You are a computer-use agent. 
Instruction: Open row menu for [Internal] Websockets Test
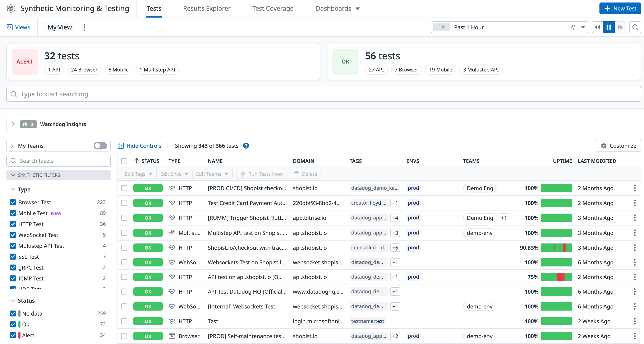[x=635, y=306]
